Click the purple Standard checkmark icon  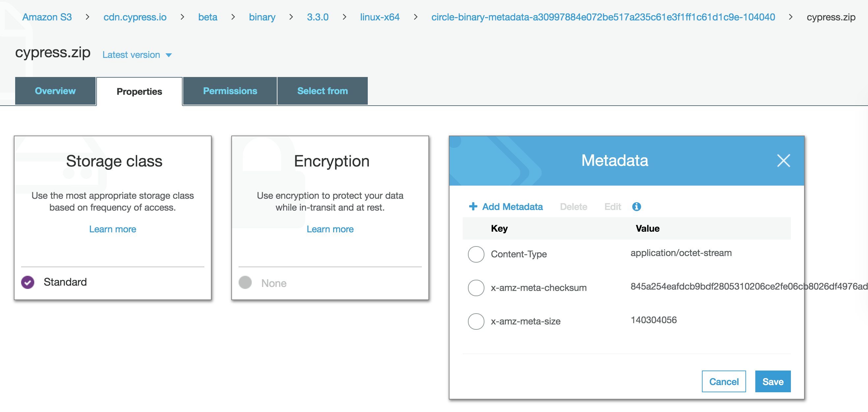(28, 282)
